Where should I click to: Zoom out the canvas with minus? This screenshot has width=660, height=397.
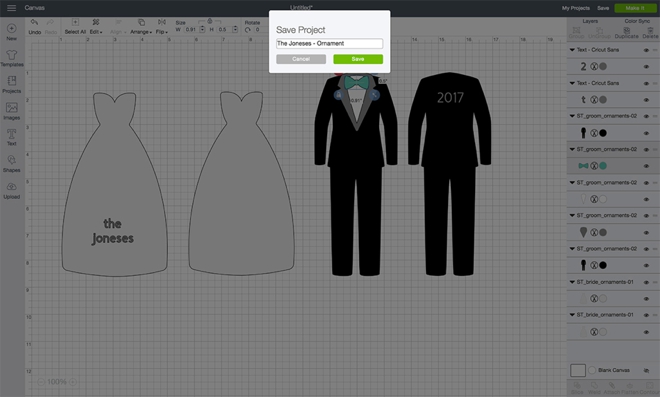41,382
